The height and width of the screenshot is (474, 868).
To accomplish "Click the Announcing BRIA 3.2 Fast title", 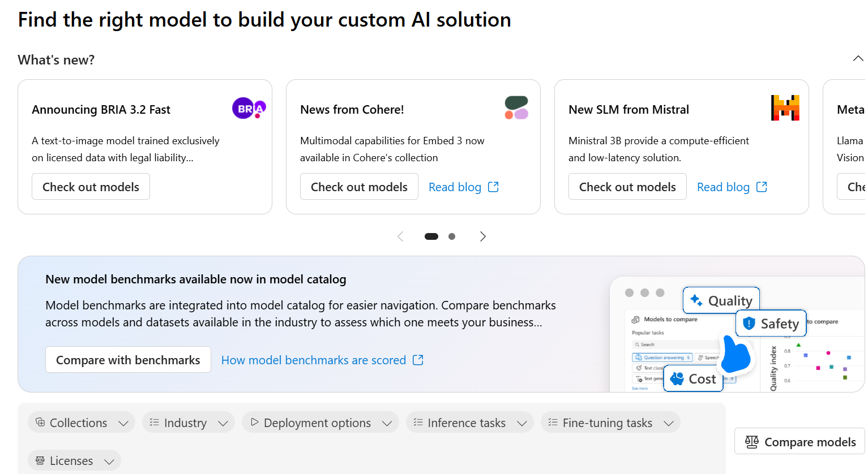I will [101, 110].
